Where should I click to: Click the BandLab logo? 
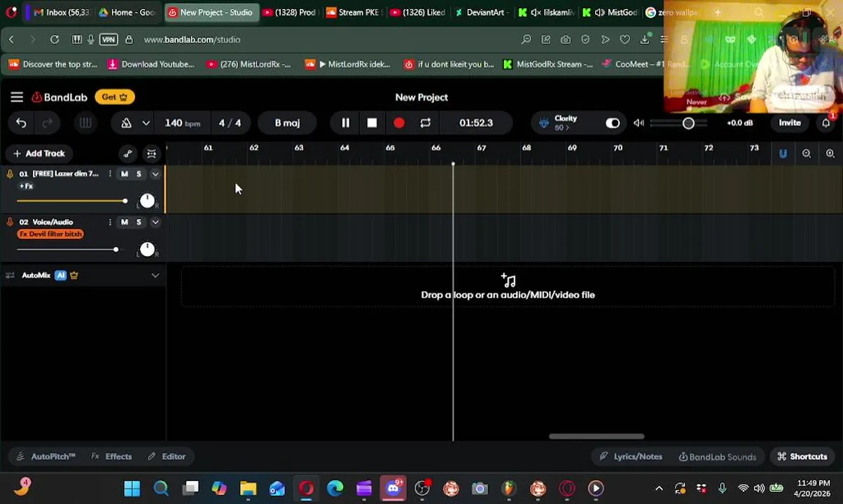point(59,97)
